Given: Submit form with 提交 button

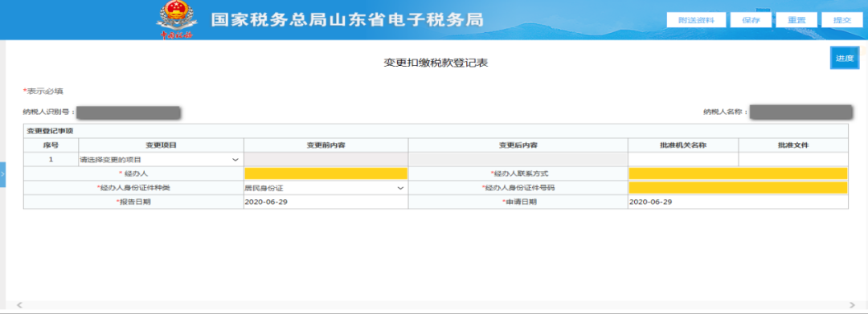Looking at the screenshot, I should click(842, 20).
